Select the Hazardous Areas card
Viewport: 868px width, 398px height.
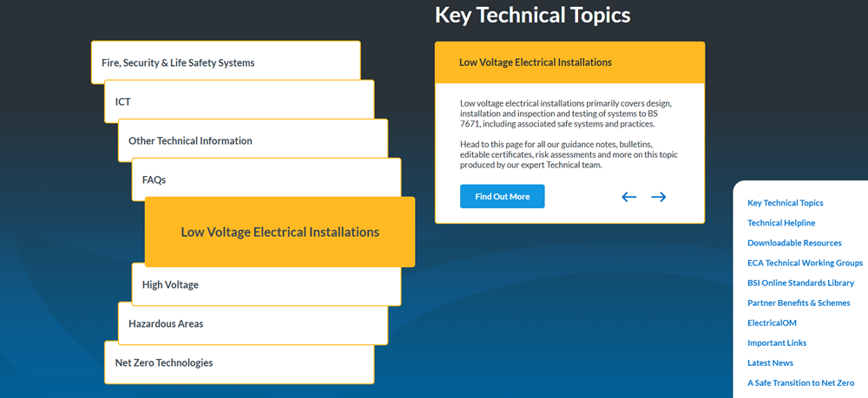pyautogui.click(x=253, y=325)
